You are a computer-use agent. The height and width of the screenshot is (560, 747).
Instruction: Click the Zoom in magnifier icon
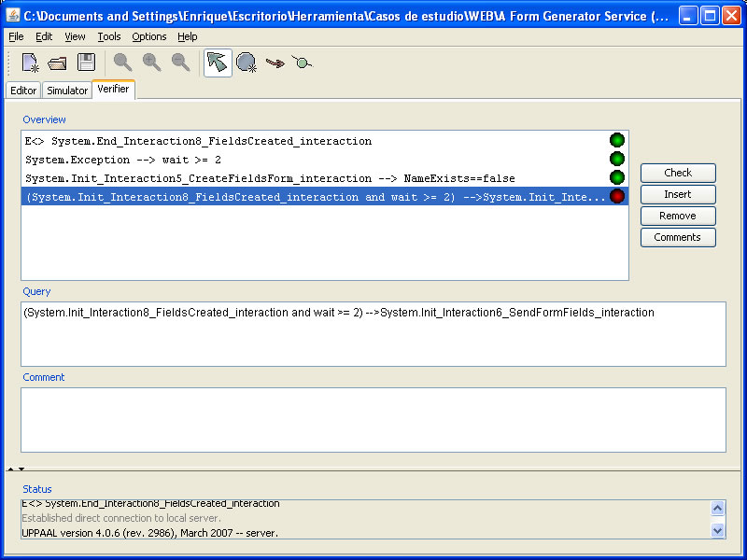point(151,62)
